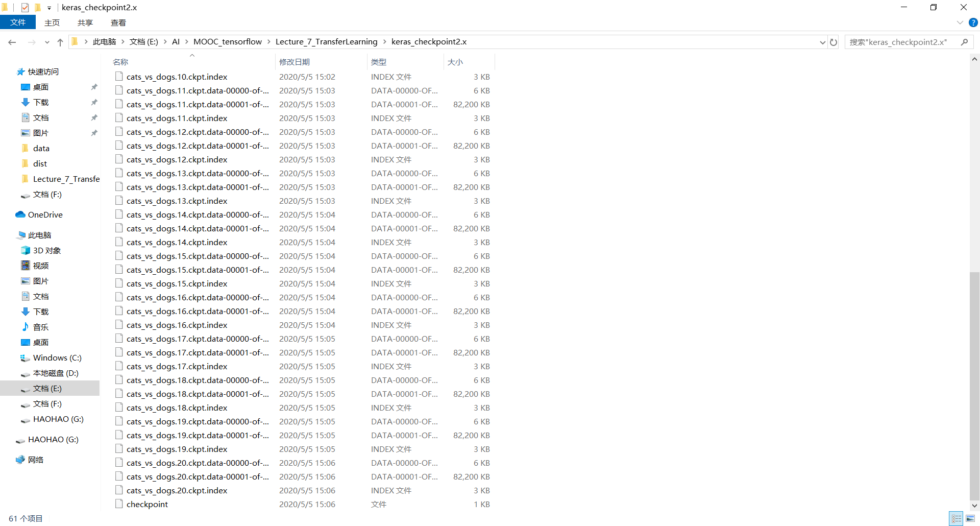Select the highlighted 文档 (E:) drive
This screenshot has height=526, width=980.
pos(50,389)
